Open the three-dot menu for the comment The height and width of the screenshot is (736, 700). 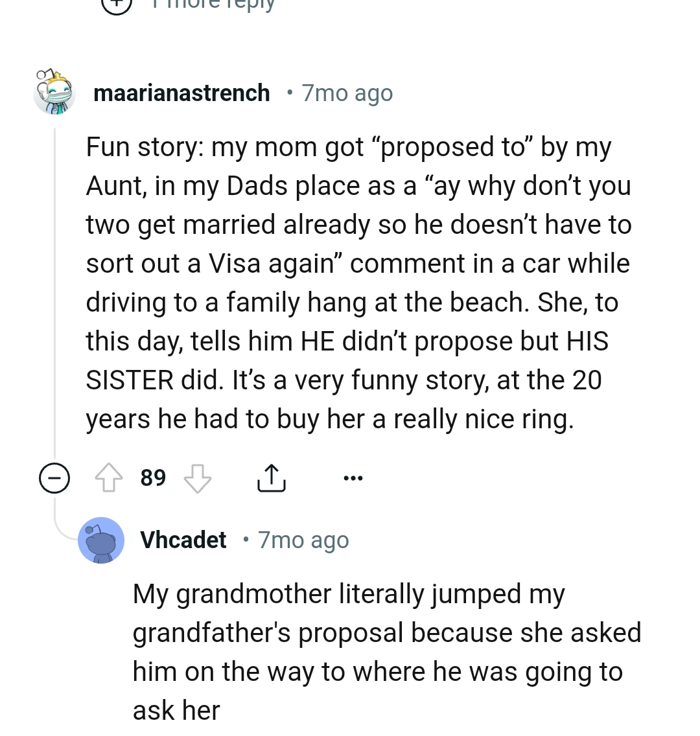click(353, 477)
